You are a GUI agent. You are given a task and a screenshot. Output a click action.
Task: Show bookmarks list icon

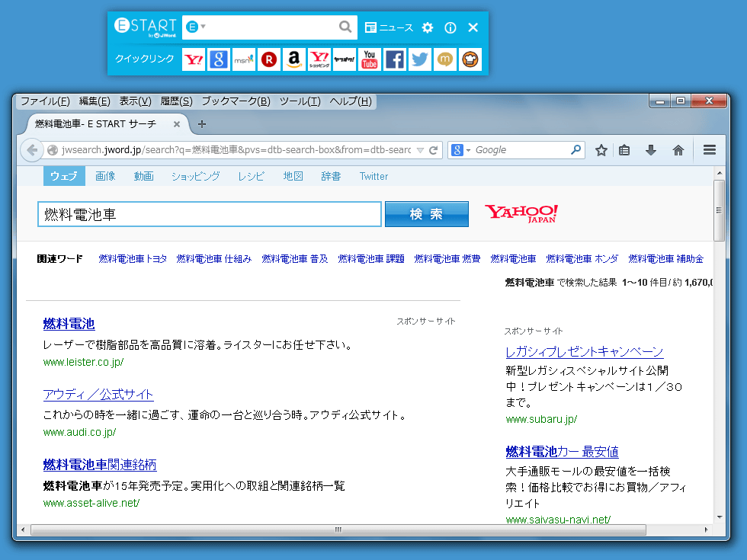click(624, 151)
